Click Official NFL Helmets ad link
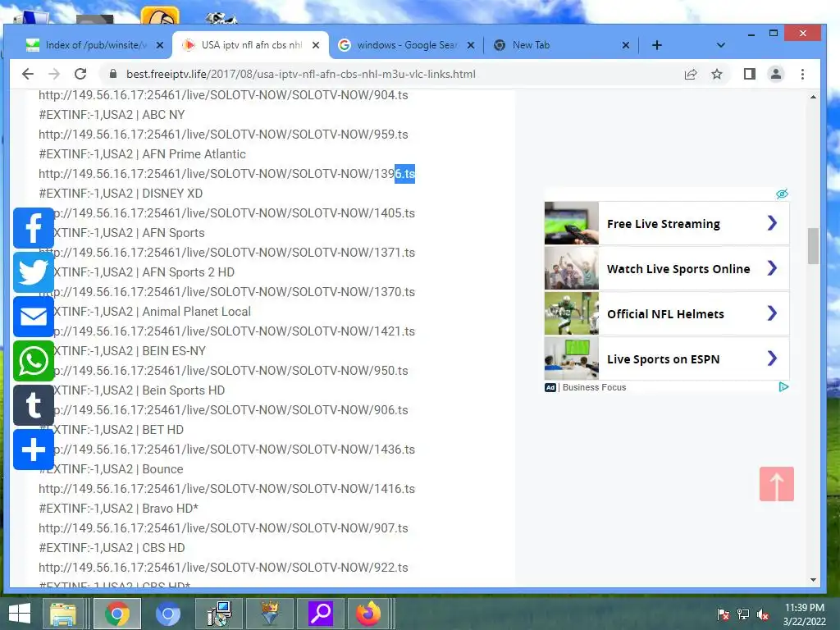 point(665,314)
